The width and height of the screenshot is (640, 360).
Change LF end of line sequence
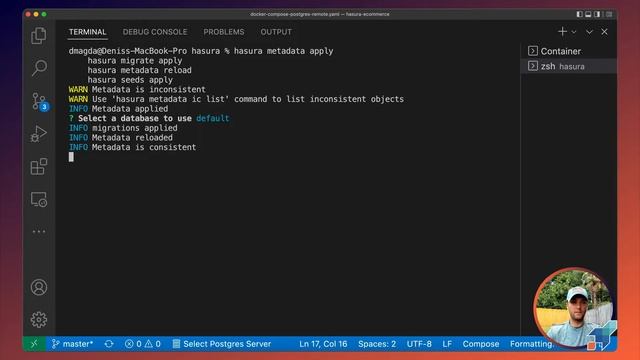pos(447,344)
